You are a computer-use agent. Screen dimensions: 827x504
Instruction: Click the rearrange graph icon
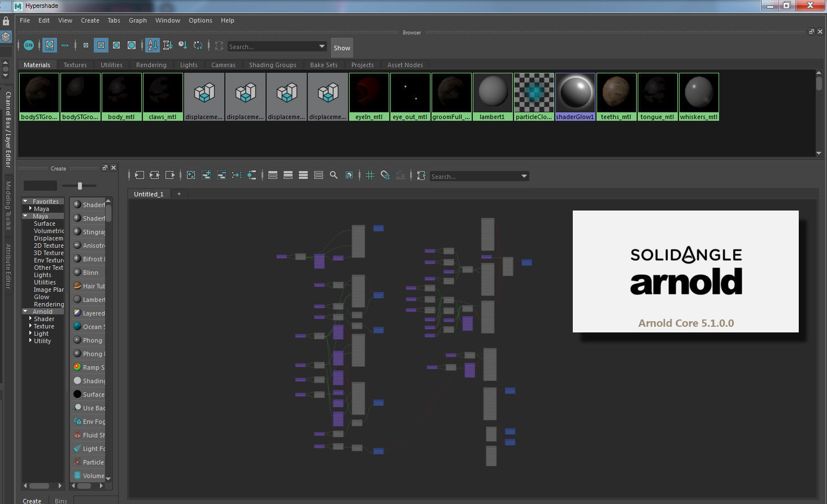237,176
